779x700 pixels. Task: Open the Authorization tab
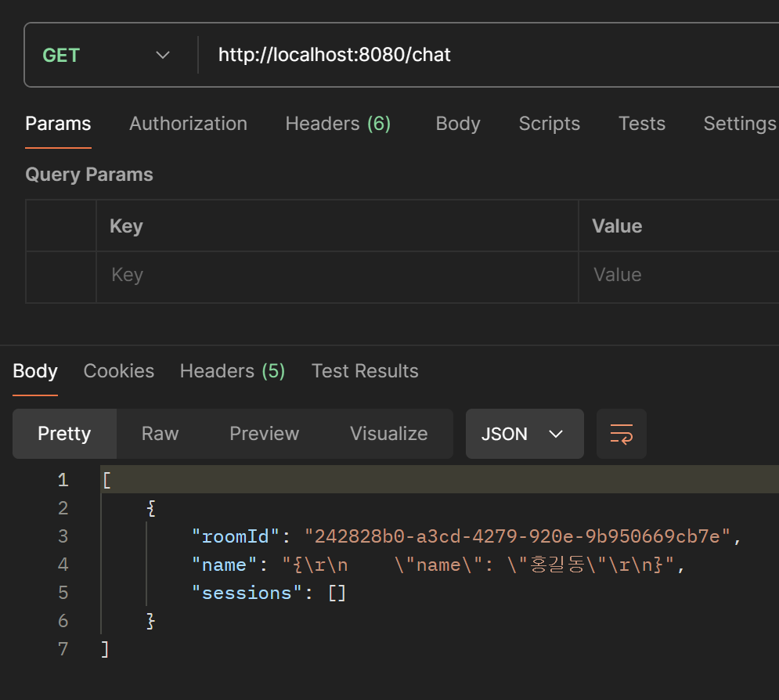click(x=188, y=124)
